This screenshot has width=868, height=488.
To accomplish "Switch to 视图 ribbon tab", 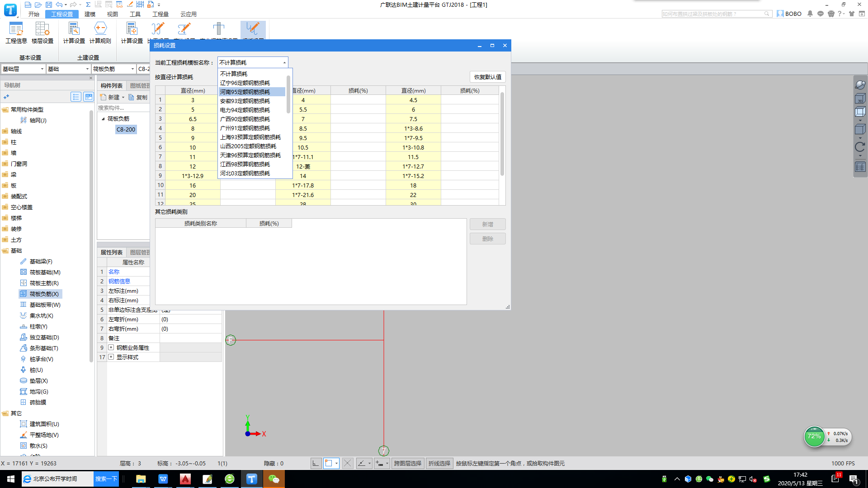I will (113, 14).
